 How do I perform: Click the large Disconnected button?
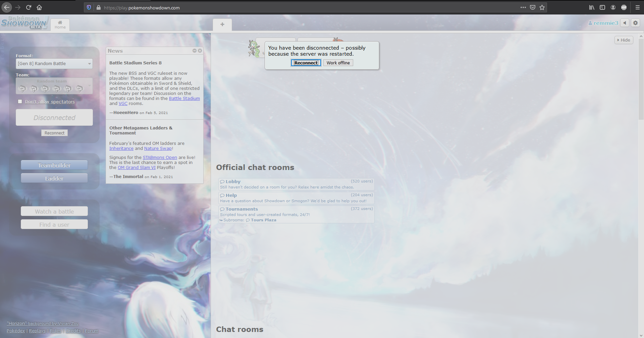(x=54, y=118)
